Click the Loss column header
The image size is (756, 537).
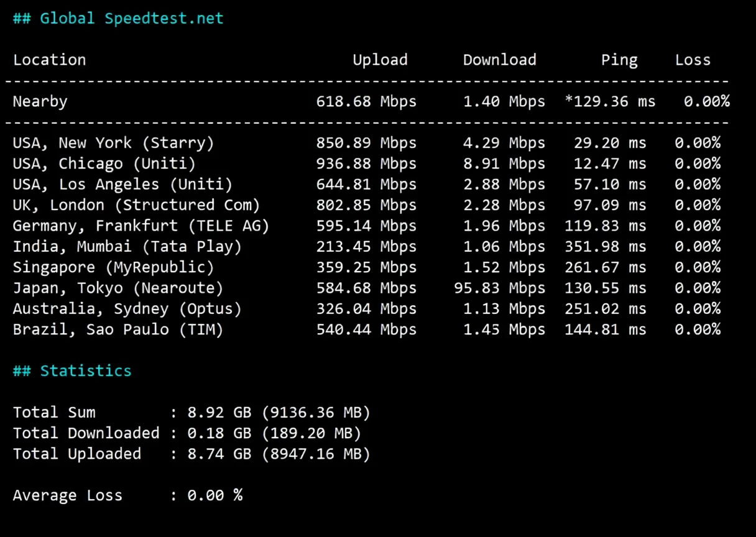coord(693,60)
